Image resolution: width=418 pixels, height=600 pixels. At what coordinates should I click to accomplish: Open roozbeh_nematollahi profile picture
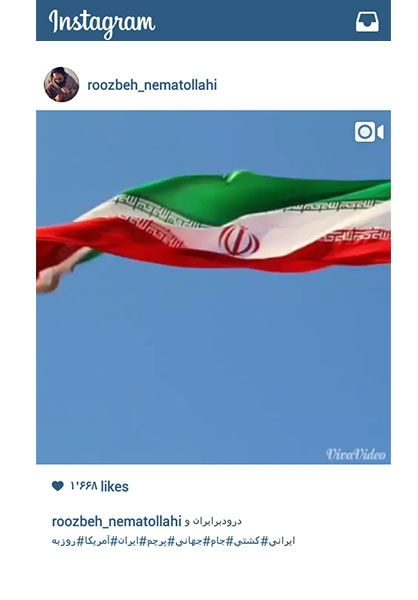click(x=61, y=84)
